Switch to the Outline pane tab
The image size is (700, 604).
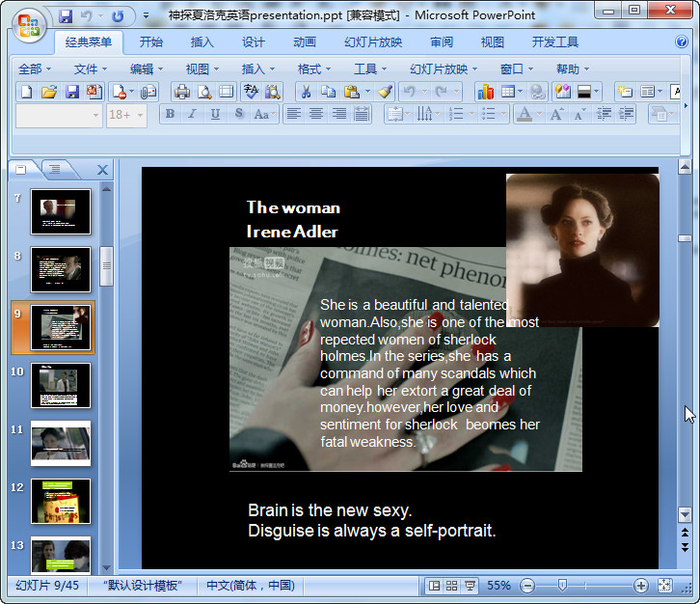click(55, 169)
